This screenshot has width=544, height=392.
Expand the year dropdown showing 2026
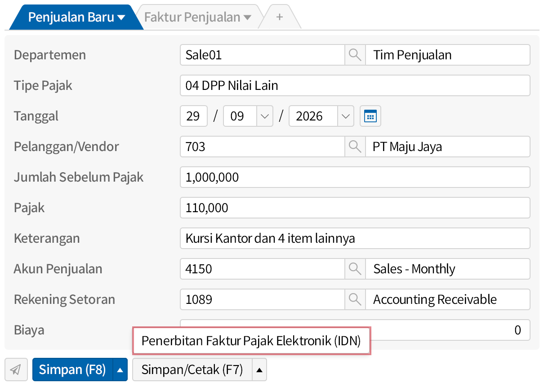coord(345,116)
